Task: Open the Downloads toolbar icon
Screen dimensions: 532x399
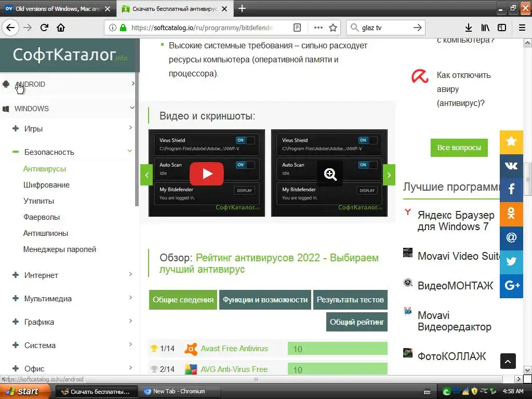Action: tap(468, 28)
